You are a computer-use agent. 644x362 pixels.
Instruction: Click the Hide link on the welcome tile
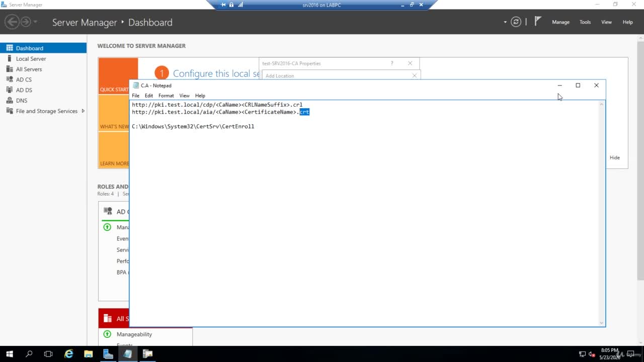click(x=615, y=157)
